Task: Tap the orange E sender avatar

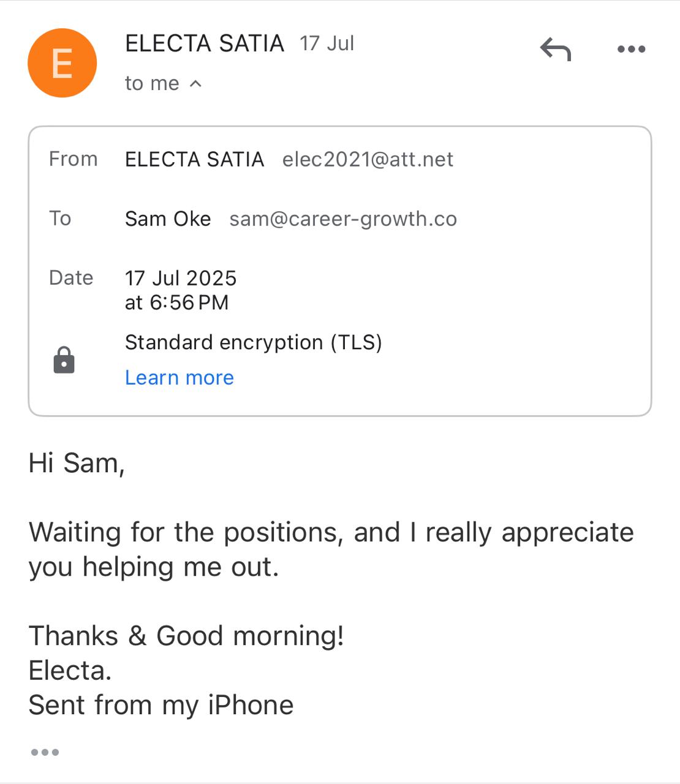Action: coord(62,63)
